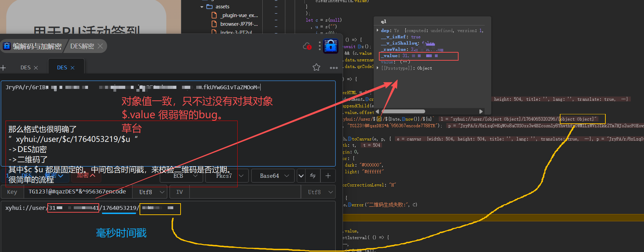Add a new tab with plus icon
Screen dimensions: 644x252
[x=3, y=68]
